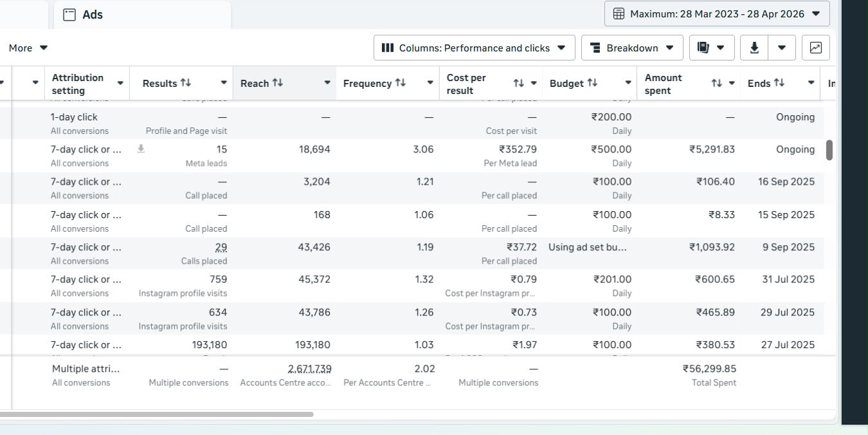Click the total frequency 2.02

tap(424, 369)
